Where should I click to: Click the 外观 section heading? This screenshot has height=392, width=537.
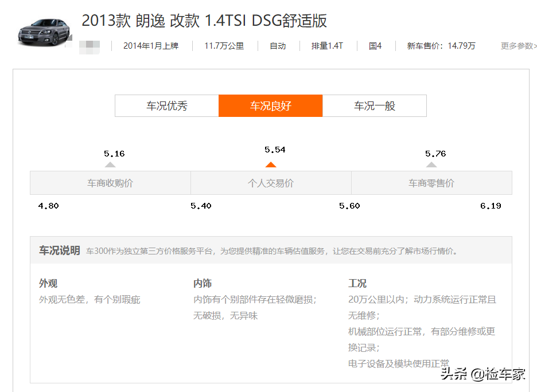pos(48,283)
